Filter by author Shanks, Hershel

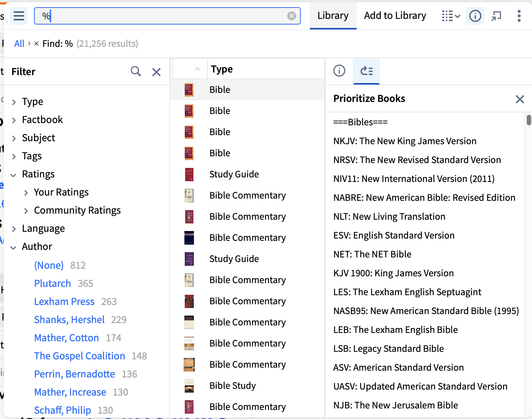click(69, 320)
